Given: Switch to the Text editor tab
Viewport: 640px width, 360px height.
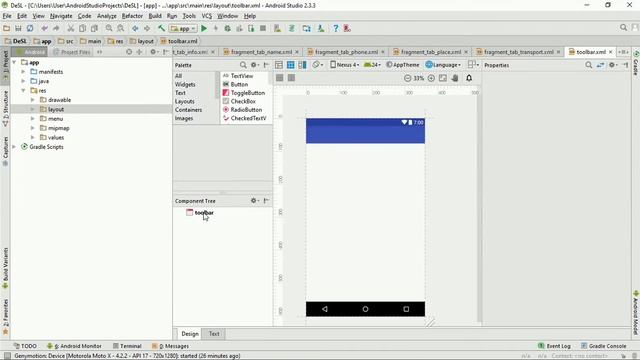Looking at the screenshot, I should tap(214, 333).
